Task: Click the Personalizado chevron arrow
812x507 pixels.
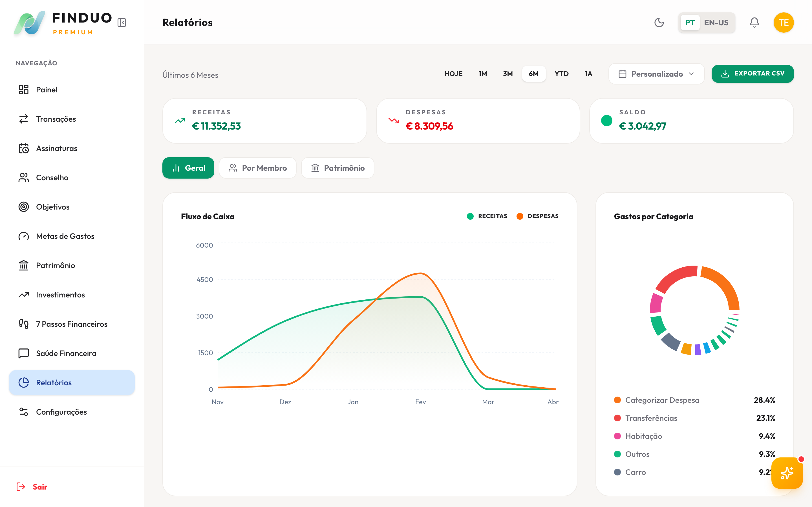Action: pos(692,74)
